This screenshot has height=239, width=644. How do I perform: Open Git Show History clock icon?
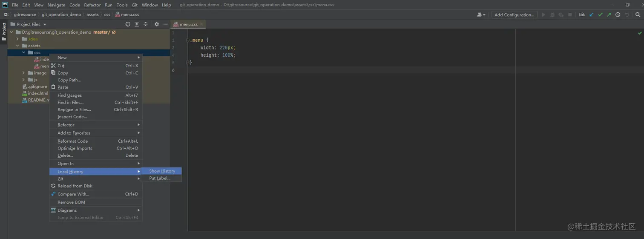pyautogui.click(x=618, y=14)
